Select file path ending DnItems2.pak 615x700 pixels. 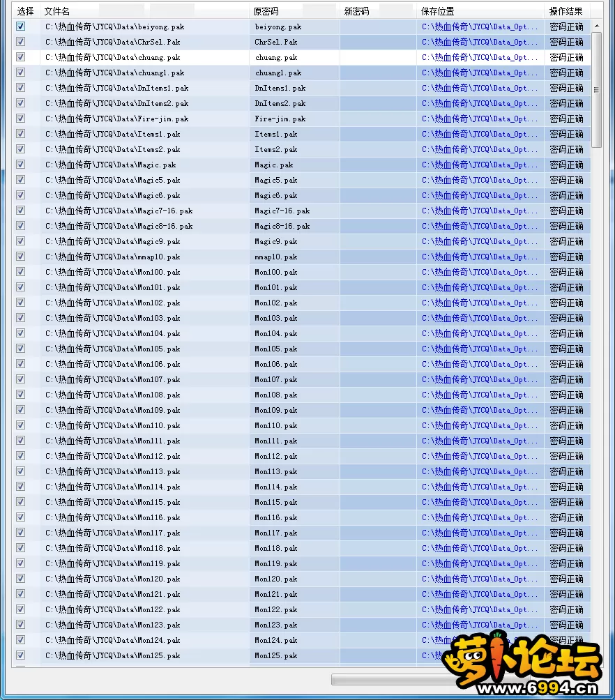pos(116,103)
